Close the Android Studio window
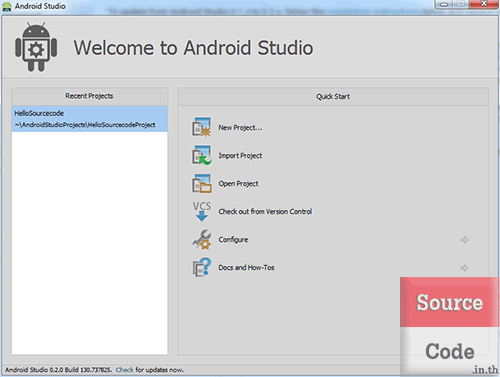Viewport: 500px width, 377px height. [483, 4]
